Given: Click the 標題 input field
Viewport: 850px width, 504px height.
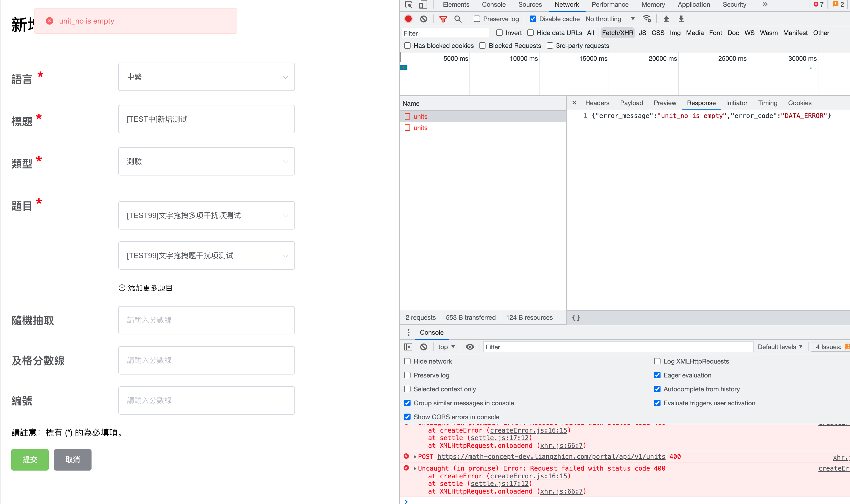Looking at the screenshot, I should [207, 119].
